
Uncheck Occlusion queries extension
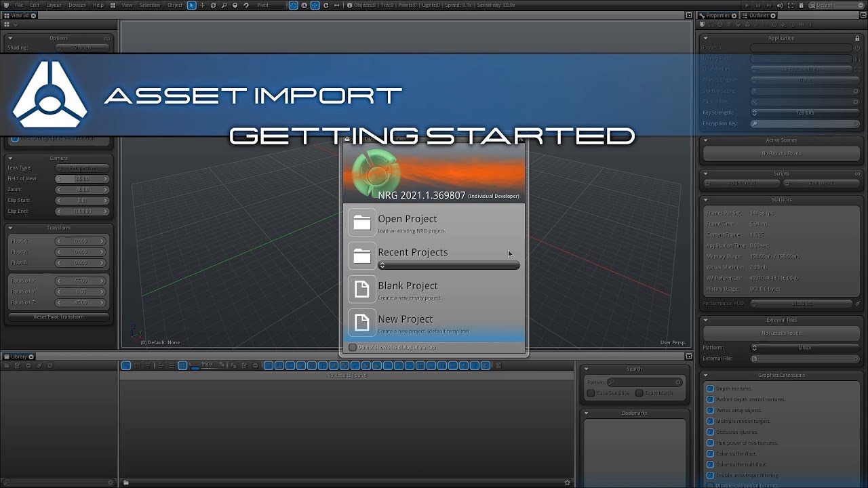(710, 432)
